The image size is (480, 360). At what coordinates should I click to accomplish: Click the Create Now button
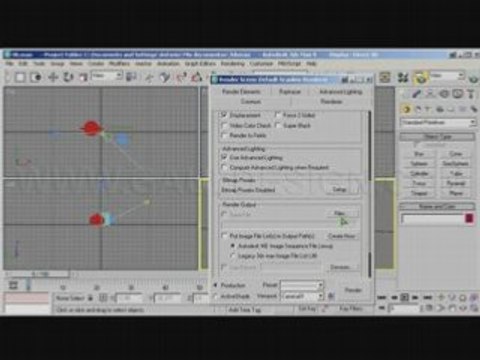click(x=342, y=236)
